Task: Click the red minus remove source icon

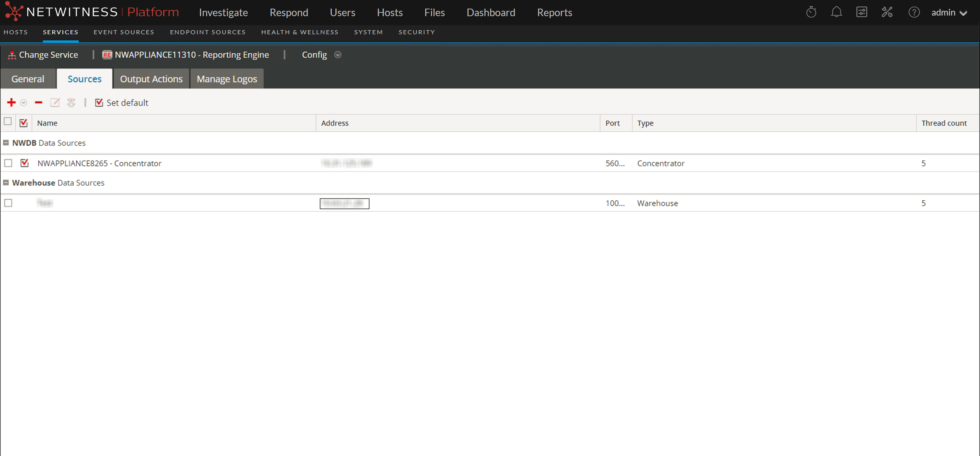Action: coord(38,102)
